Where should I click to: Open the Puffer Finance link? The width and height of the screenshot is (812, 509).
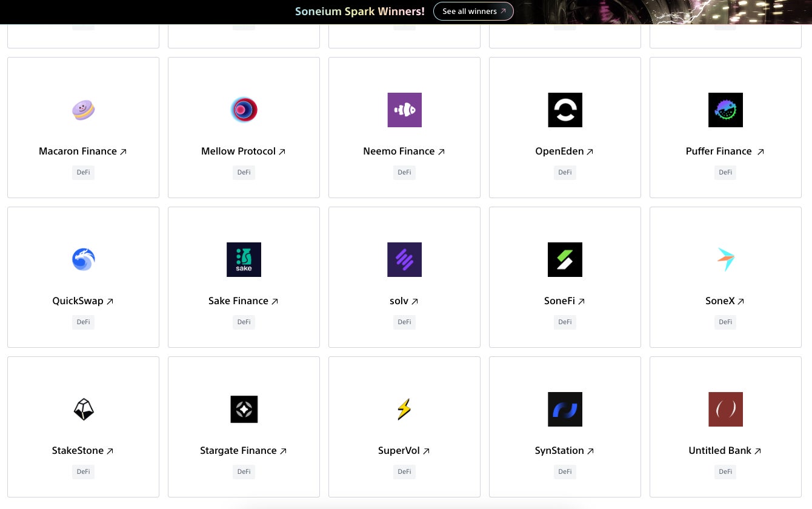pyautogui.click(x=725, y=151)
